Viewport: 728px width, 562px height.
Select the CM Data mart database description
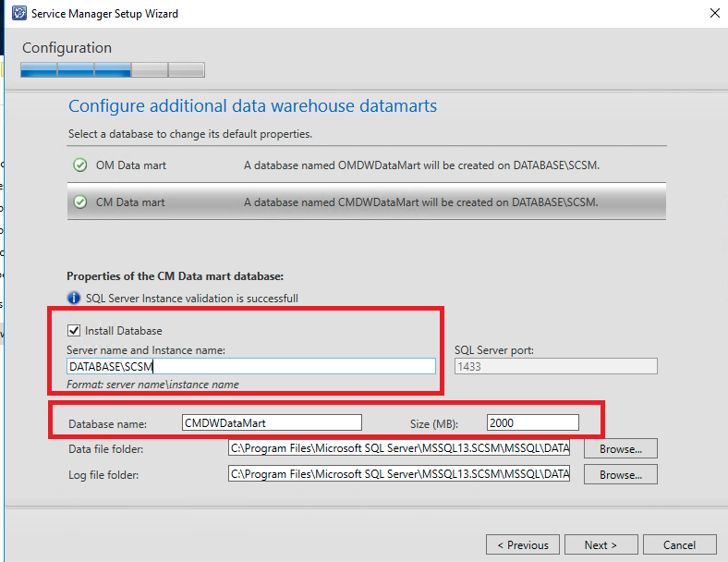(421, 202)
